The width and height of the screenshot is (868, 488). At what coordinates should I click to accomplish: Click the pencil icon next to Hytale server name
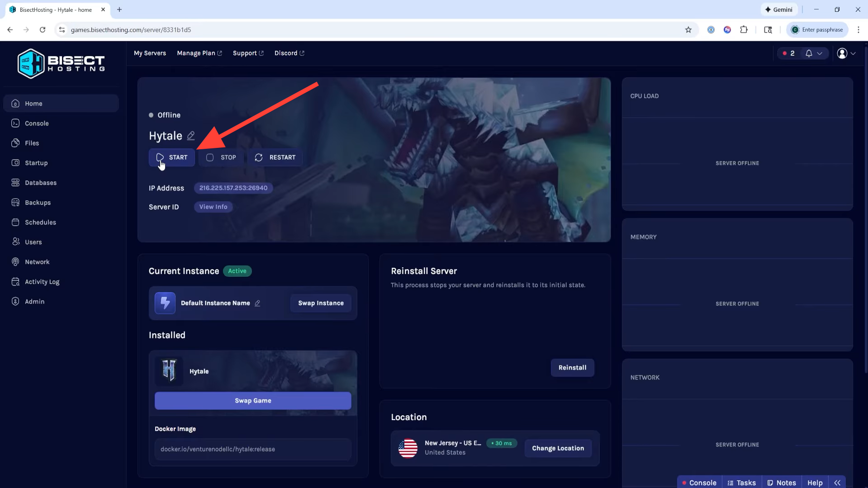pyautogui.click(x=191, y=136)
